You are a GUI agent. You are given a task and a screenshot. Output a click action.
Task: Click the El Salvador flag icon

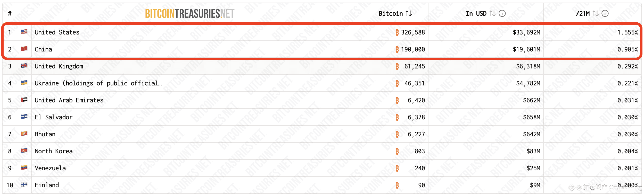(x=24, y=117)
